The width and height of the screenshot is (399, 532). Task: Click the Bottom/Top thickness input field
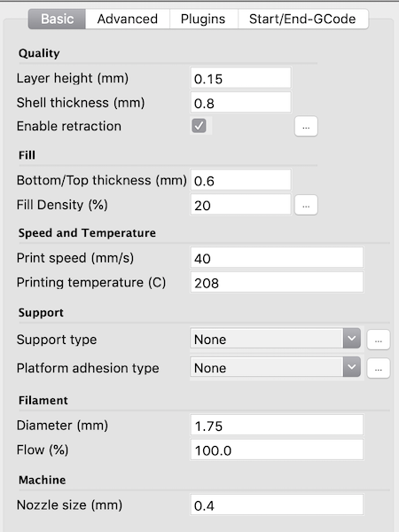(x=240, y=181)
